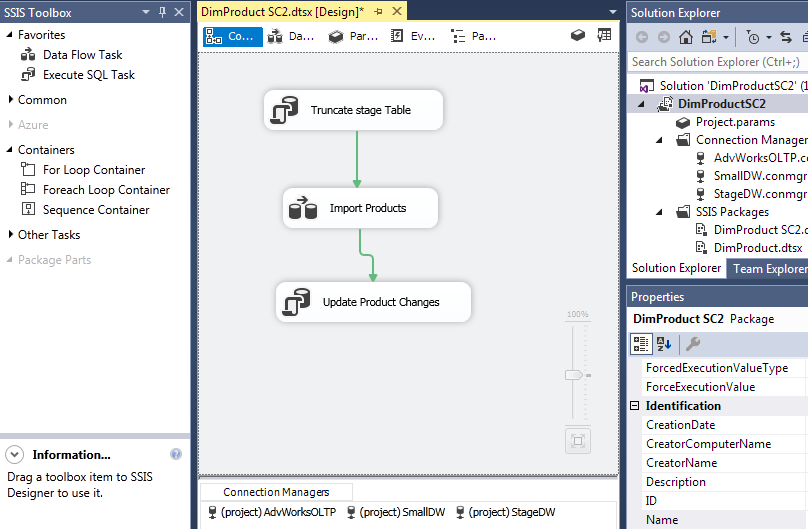
Task: Select the CreatorComputerName property row
Action: tap(724, 444)
